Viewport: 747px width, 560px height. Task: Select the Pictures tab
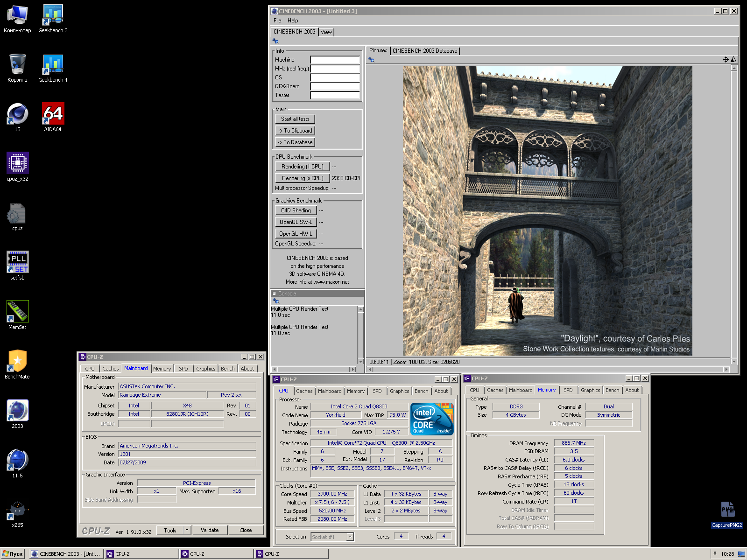[x=378, y=50]
